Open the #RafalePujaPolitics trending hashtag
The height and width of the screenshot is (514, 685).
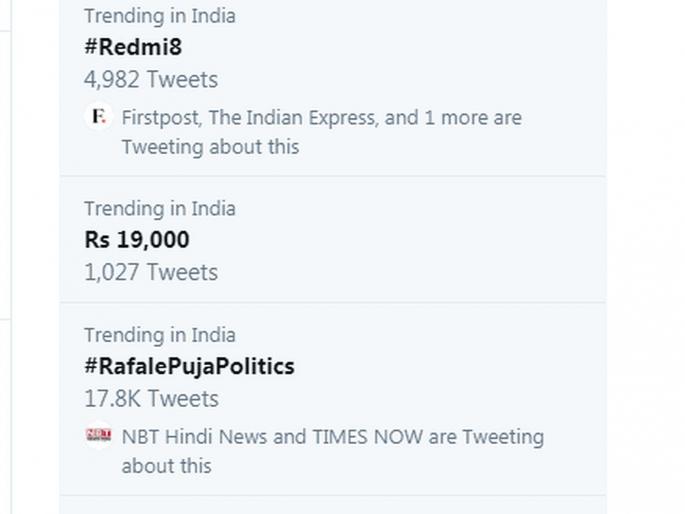point(189,366)
